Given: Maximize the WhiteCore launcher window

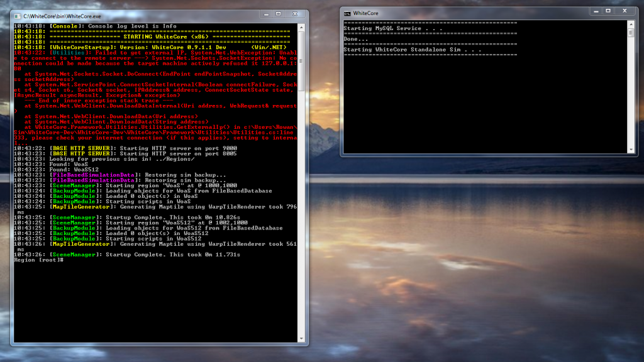Looking at the screenshot, I should coord(608,11).
